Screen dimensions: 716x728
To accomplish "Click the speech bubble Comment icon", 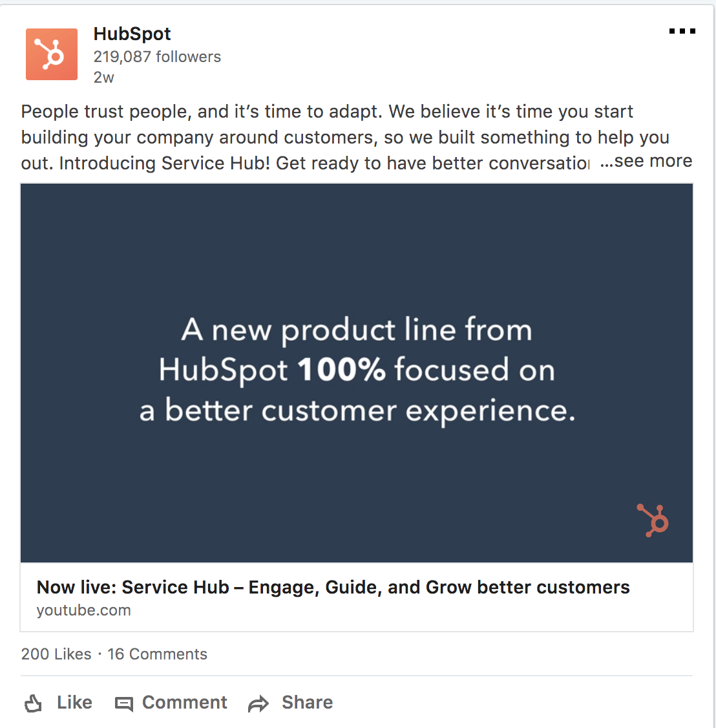I will pos(123,703).
